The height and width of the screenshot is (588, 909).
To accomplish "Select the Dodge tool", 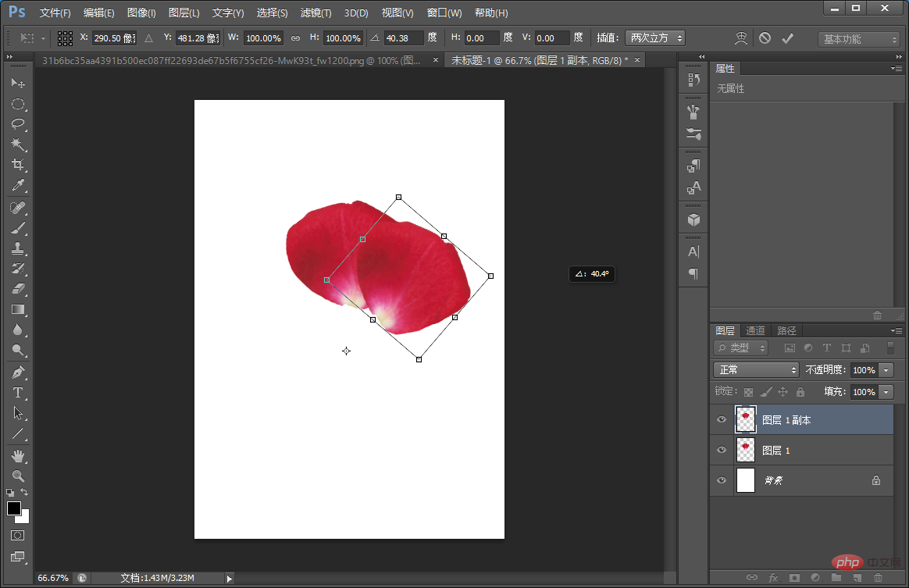I will click(18, 350).
